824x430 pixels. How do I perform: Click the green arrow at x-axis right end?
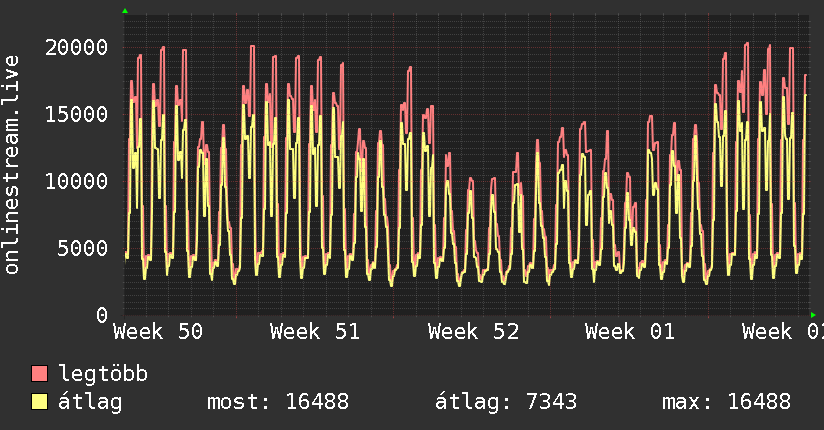[x=814, y=315]
